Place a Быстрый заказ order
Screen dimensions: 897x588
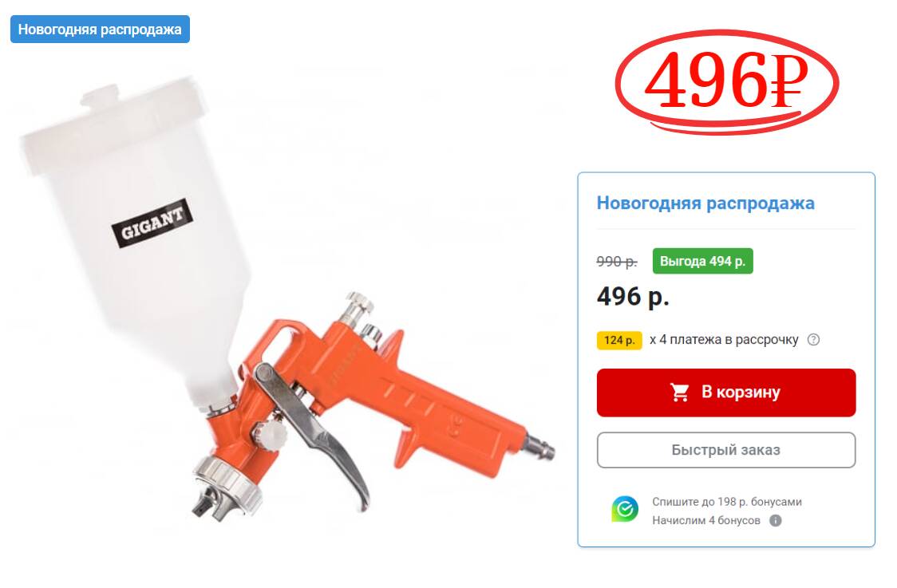click(726, 450)
